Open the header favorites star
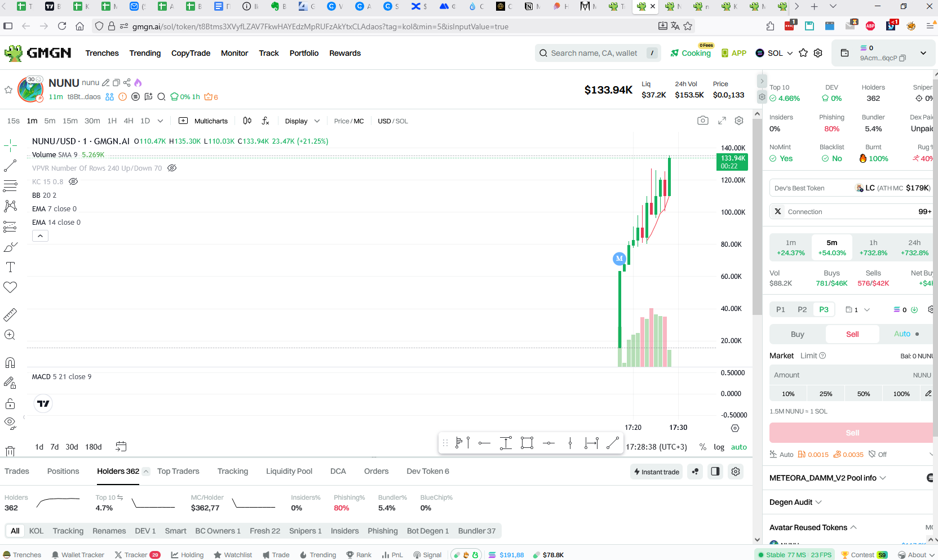The image size is (938, 560). point(803,53)
